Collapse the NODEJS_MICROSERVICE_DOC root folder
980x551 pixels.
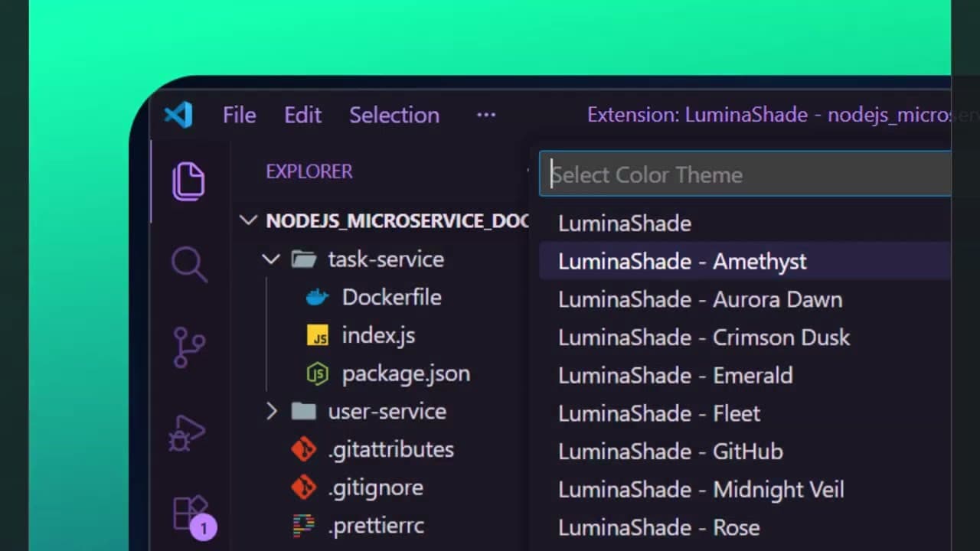point(248,220)
